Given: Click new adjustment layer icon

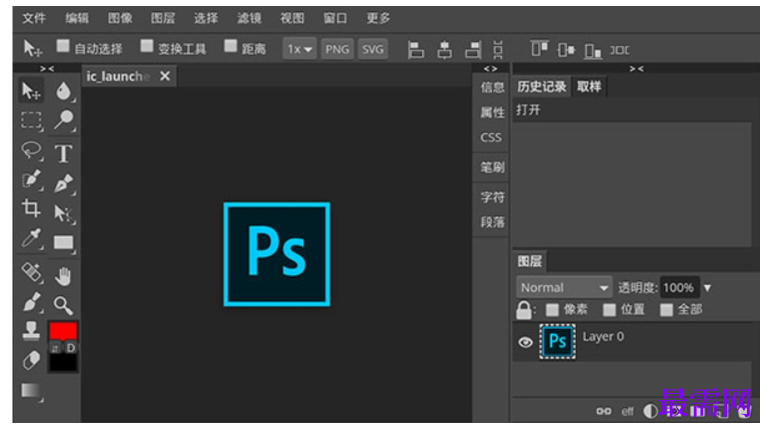Looking at the screenshot, I should pyautogui.click(x=650, y=411).
